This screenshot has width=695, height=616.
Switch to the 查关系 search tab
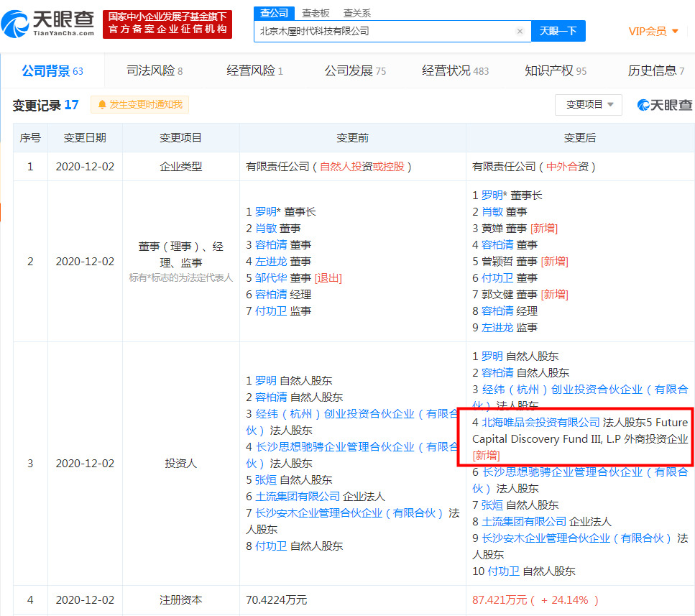[356, 13]
